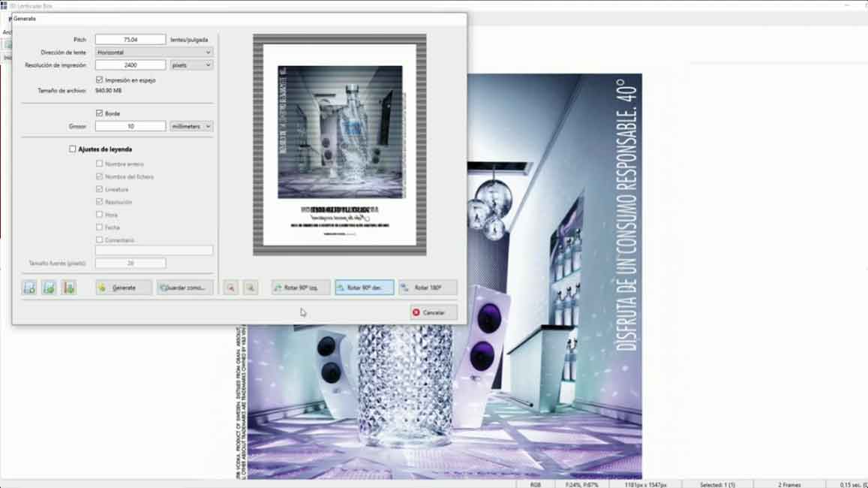Screen dimensions: 868x488
Task: Rotate preview with Rotar 90° izq.
Action: (x=301, y=288)
